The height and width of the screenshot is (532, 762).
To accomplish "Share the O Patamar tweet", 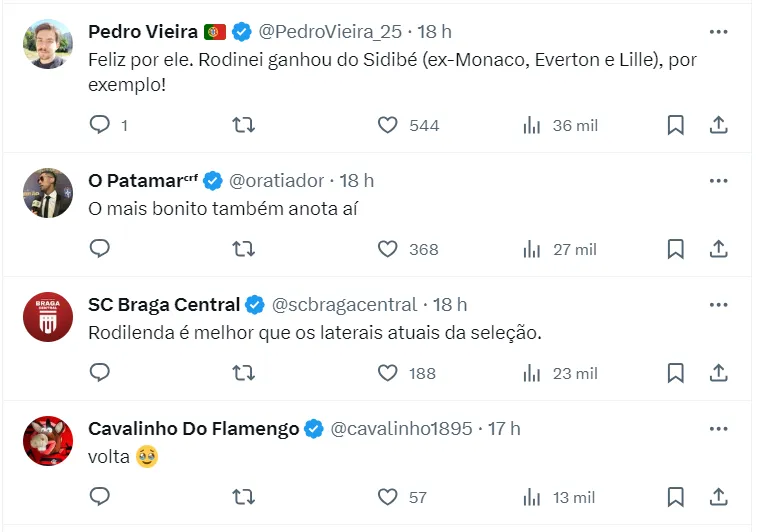I will click(x=718, y=249).
